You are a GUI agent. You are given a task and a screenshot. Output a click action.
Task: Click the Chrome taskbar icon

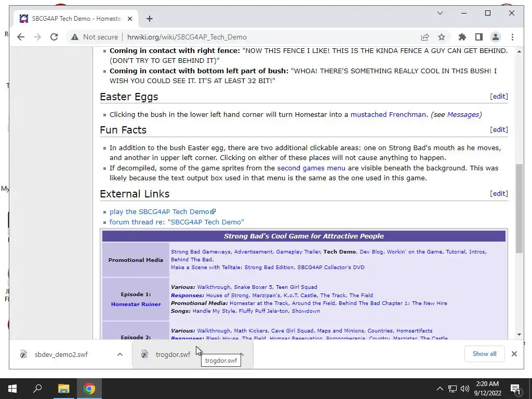tap(89, 389)
